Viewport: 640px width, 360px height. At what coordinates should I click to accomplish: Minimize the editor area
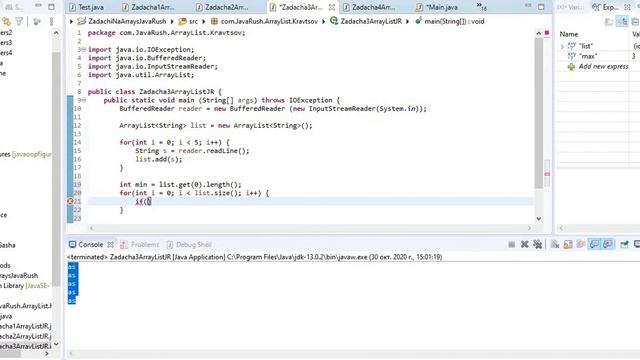click(x=528, y=6)
